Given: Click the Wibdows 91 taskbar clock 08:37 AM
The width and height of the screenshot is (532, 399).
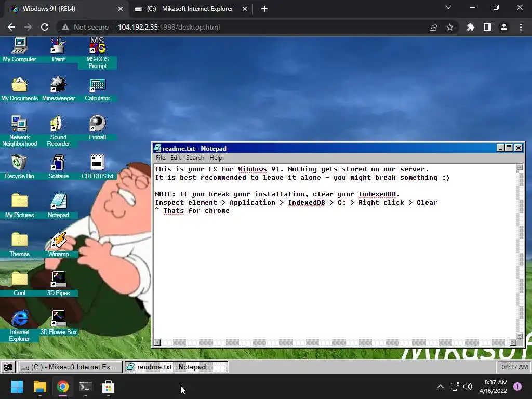Looking at the screenshot, I should 514,367.
